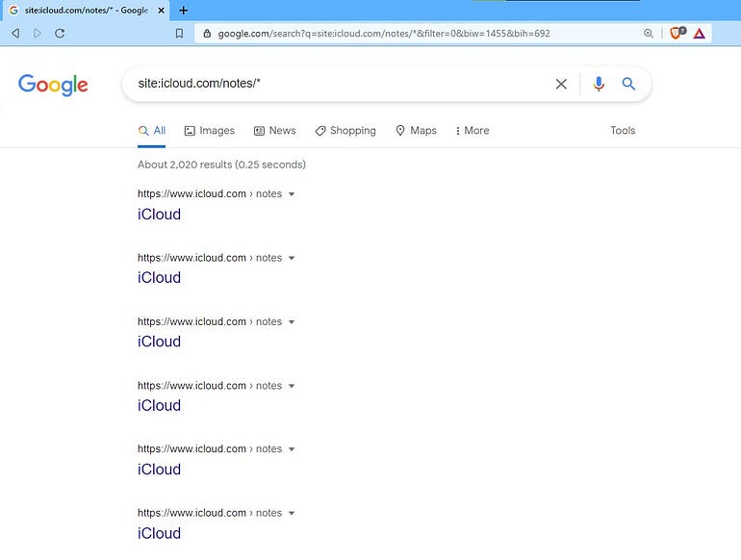The image size is (741, 560).
Task: Open the zoom magnifier in address bar
Action: (x=649, y=33)
